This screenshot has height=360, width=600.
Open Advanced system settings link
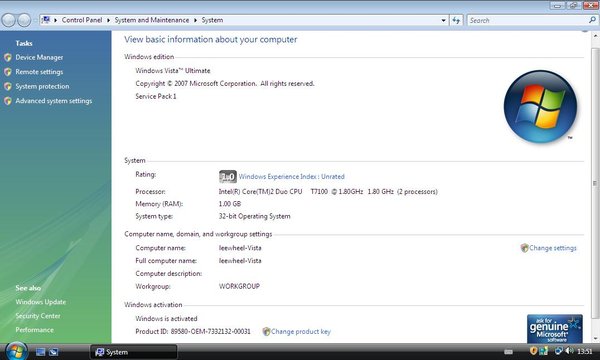(x=54, y=101)
